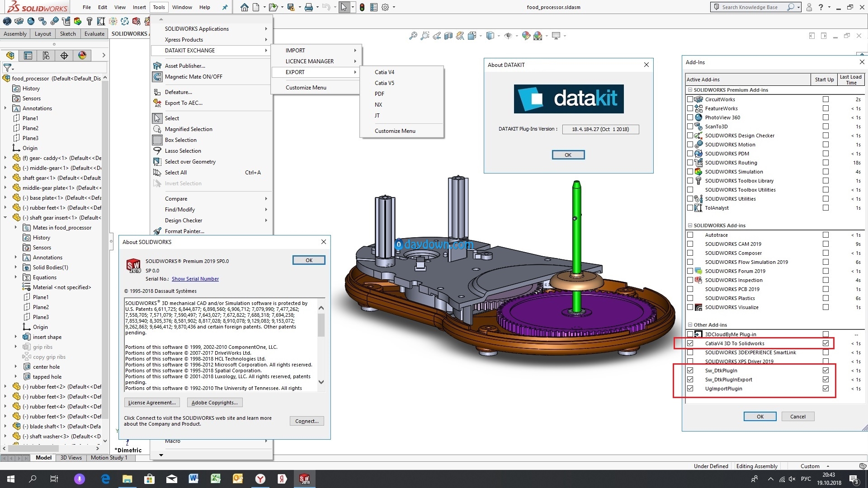Viewport: 868px width, 488px height.
Task: Uncheck the Sw_DtkPlugIn active checkbox
Action: point(690,371)
